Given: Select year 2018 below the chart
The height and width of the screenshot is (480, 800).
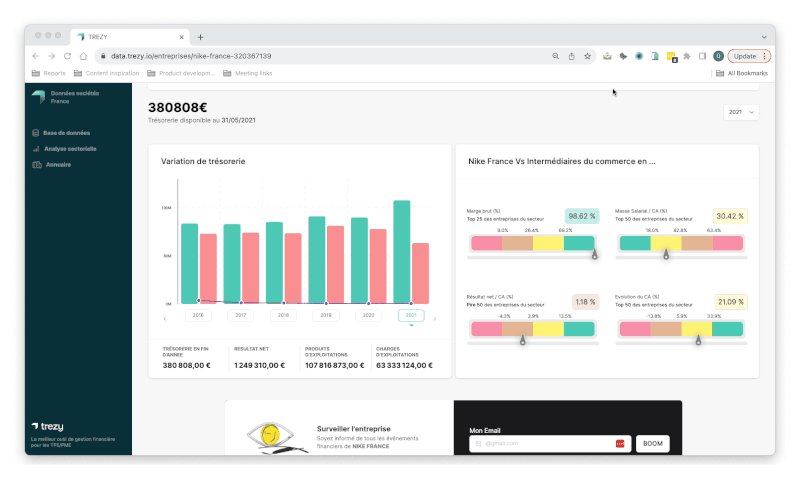Looking at the screenshot, I should point(283,315).
